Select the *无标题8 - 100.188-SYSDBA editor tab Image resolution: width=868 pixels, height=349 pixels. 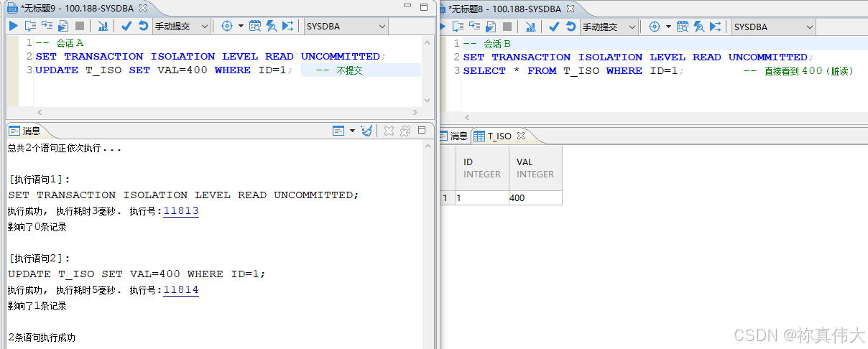tap(506, 9)
